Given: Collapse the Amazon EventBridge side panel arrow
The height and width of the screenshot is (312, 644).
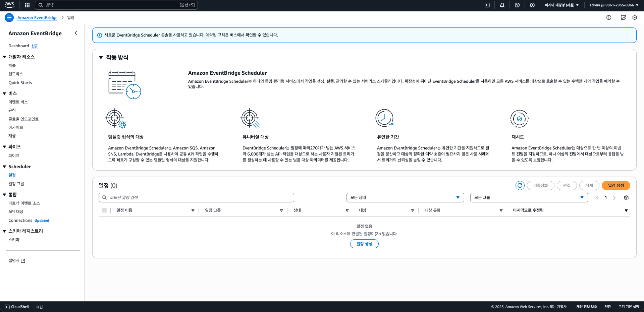Looking at the screenshot, I should click(76, 33).
